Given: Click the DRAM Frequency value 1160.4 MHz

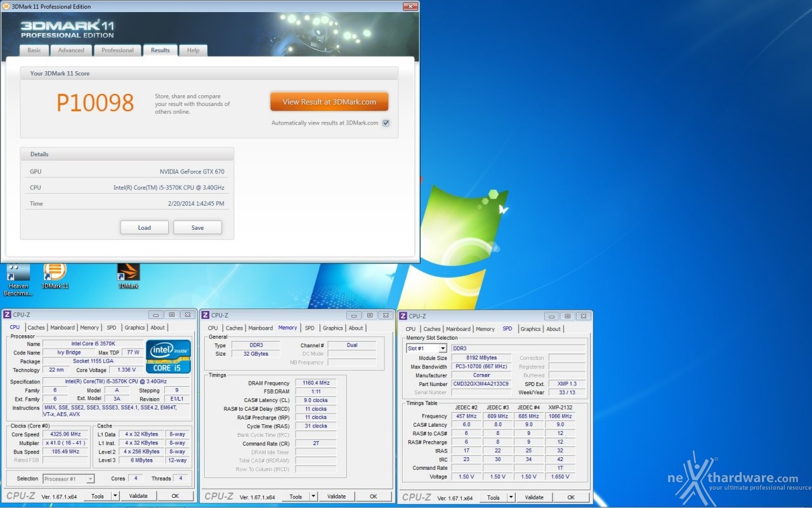Looking at the screenshot, I should click(315, 384).
